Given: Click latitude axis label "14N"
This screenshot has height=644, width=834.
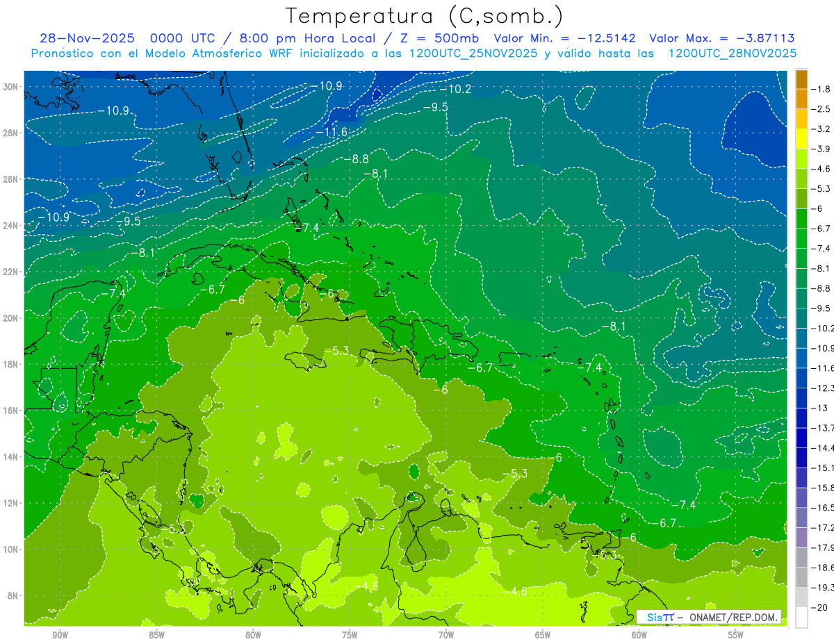Looking at the screenshot, I should [x=12, y=457].
